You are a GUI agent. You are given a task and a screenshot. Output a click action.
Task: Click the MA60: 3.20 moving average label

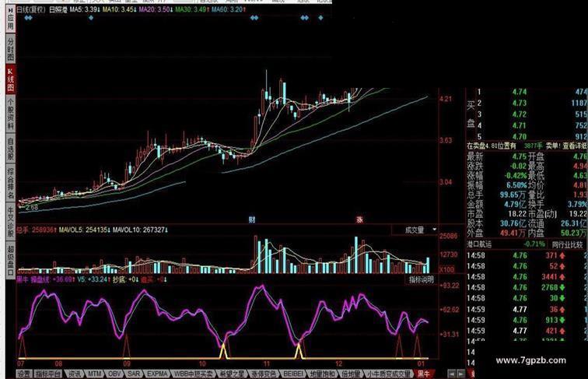(x=229, y=10)
